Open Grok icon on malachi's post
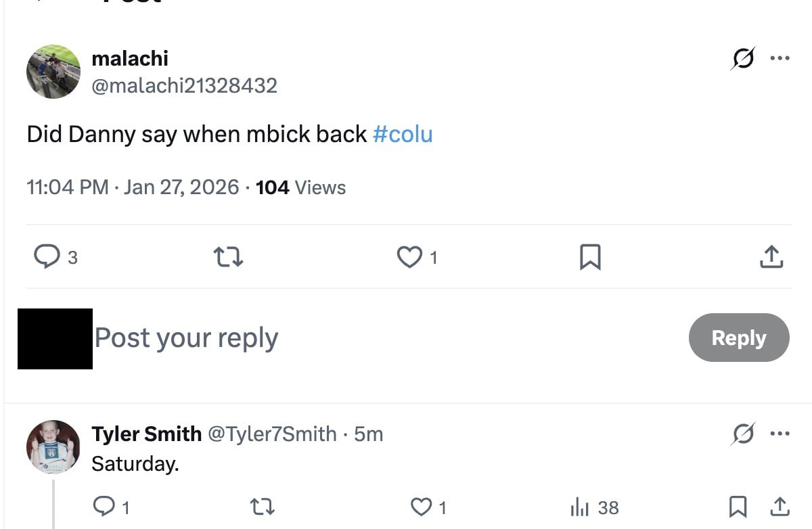The height and width of the screenshot is (529, 812). coord(742,59)
